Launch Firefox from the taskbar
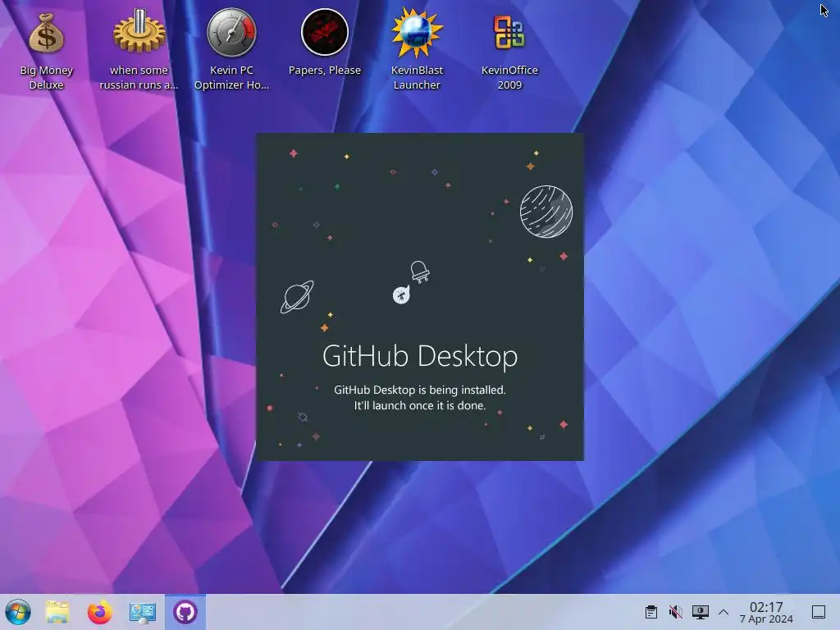This screenshot has height=630, width=840. 99,612
